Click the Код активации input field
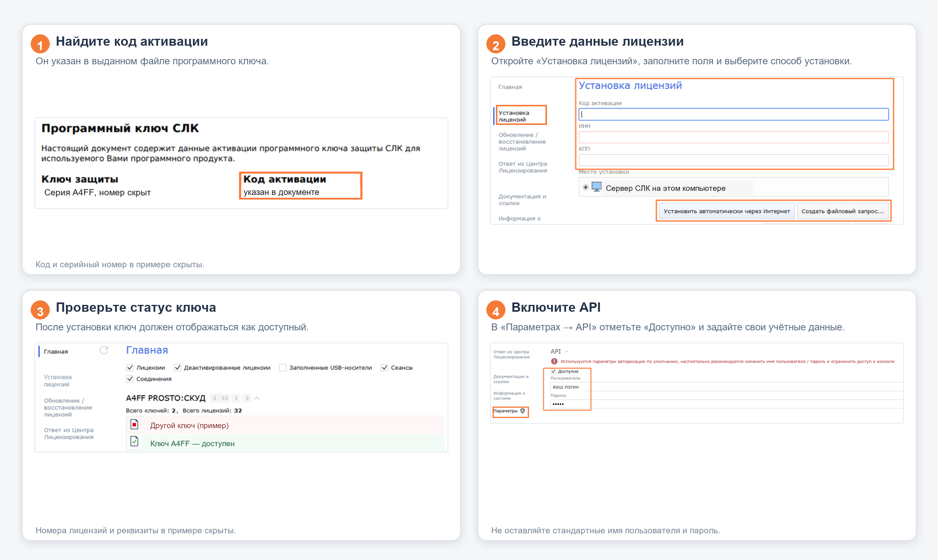The image size is (938, 560). 733,114
